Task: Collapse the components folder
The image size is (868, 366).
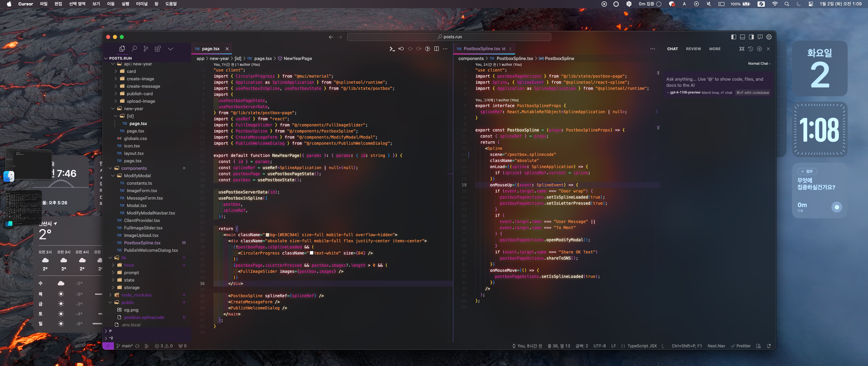Action: pos(134,168)
